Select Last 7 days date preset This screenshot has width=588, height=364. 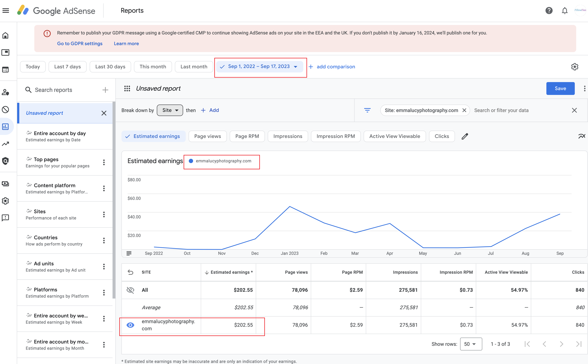(68, 67)
